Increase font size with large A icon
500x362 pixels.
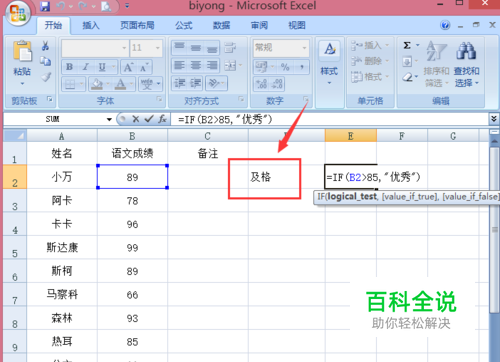(x=128, y=67)
